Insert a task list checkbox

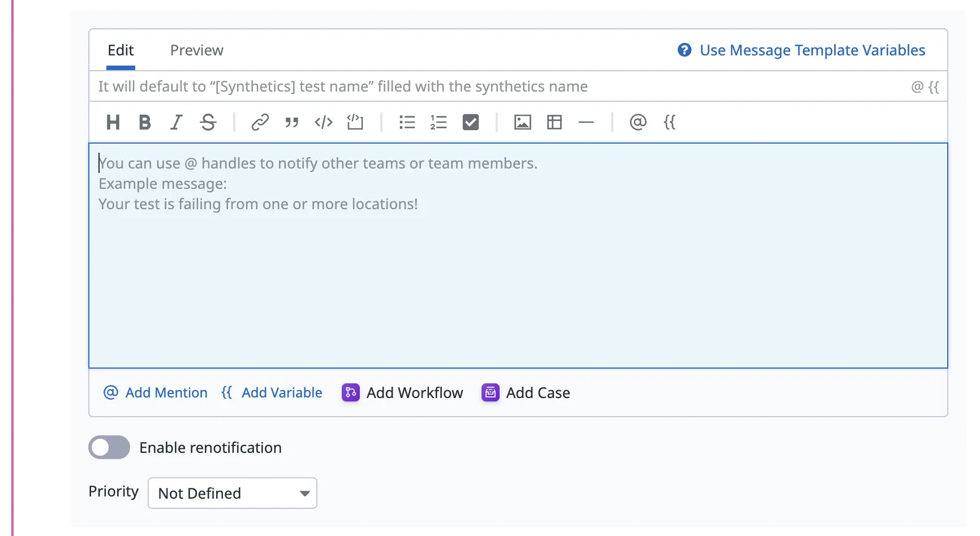coord(470,122)
